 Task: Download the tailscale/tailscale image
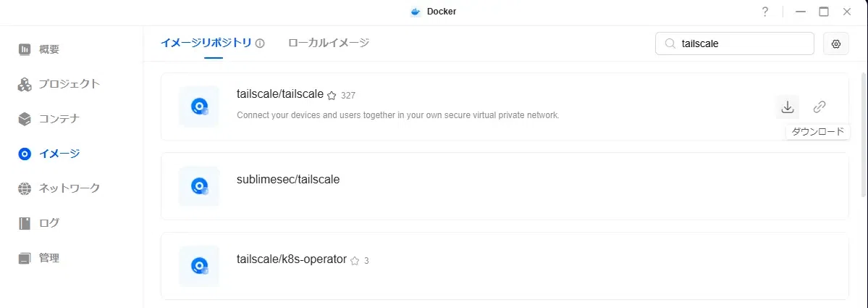tap(787, 107)
